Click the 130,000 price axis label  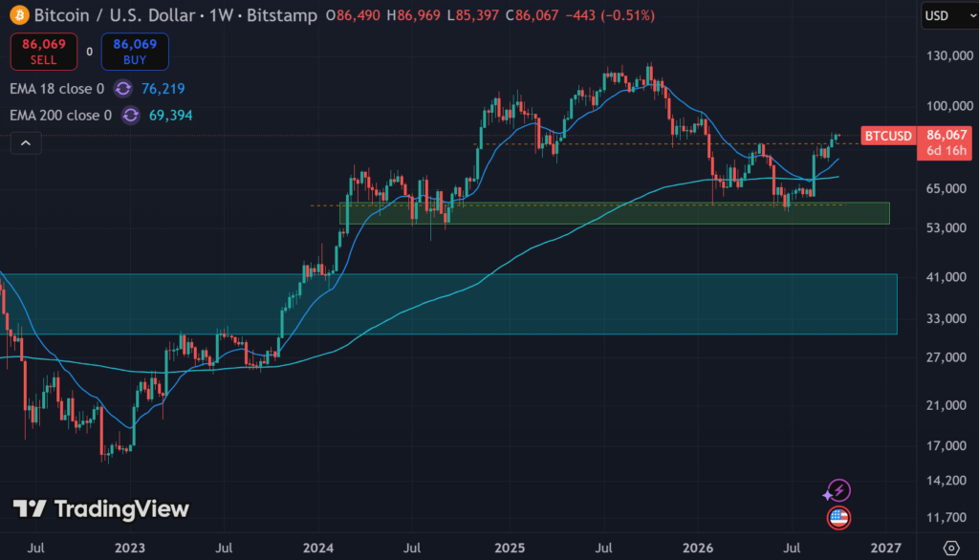point(949,56)
